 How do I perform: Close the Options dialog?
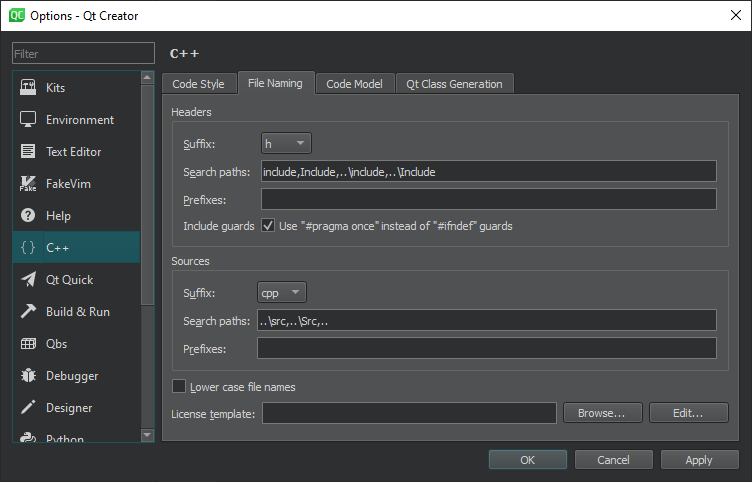coord(736,15)
